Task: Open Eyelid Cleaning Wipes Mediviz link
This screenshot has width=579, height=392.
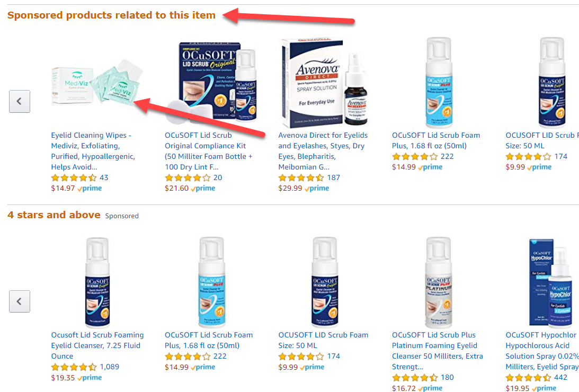Action: 93,151
